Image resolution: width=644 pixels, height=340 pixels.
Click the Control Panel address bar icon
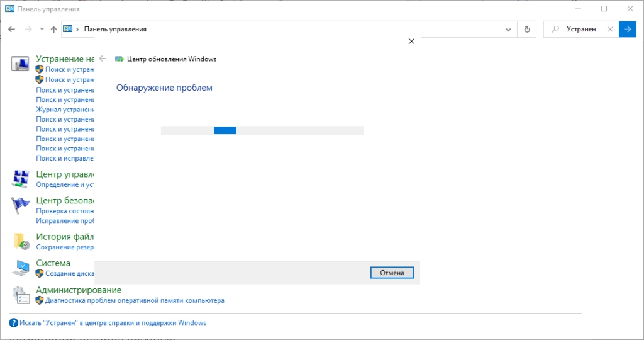coord(67,29)
